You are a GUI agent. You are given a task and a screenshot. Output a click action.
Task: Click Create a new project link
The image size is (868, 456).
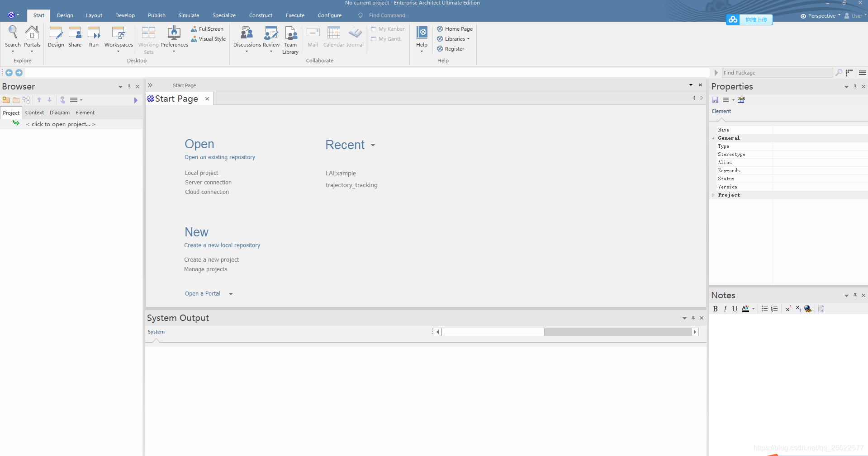[211, 260]
